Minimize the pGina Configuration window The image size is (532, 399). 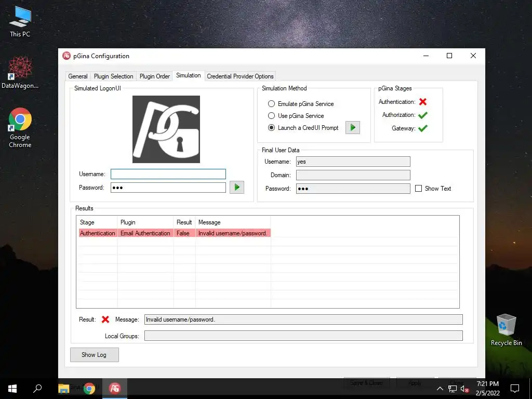(x=426, y=56)
